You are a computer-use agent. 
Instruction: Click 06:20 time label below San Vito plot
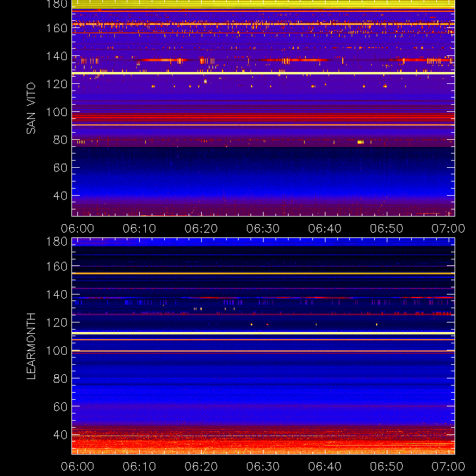(x=201, y=228)
